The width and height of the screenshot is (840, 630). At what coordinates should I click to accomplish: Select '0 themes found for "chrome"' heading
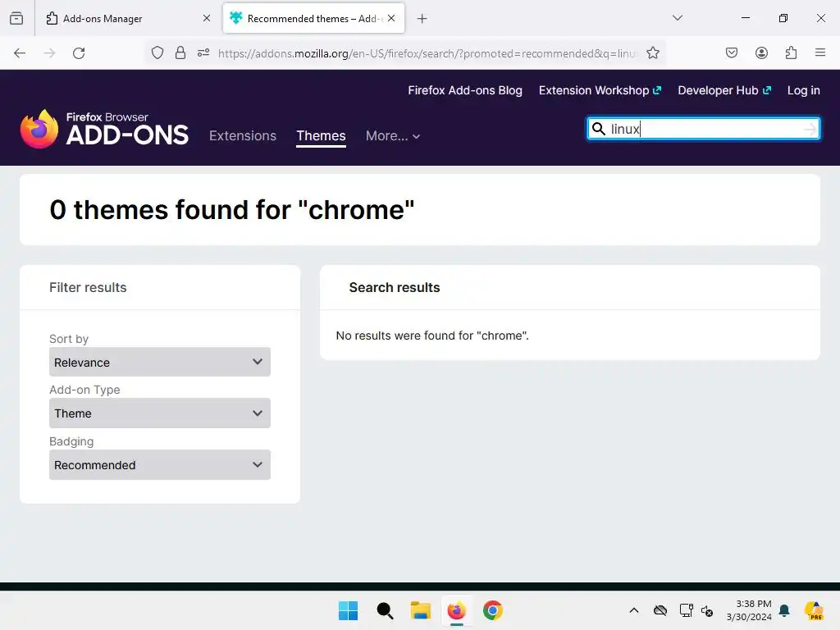point(232,209)
